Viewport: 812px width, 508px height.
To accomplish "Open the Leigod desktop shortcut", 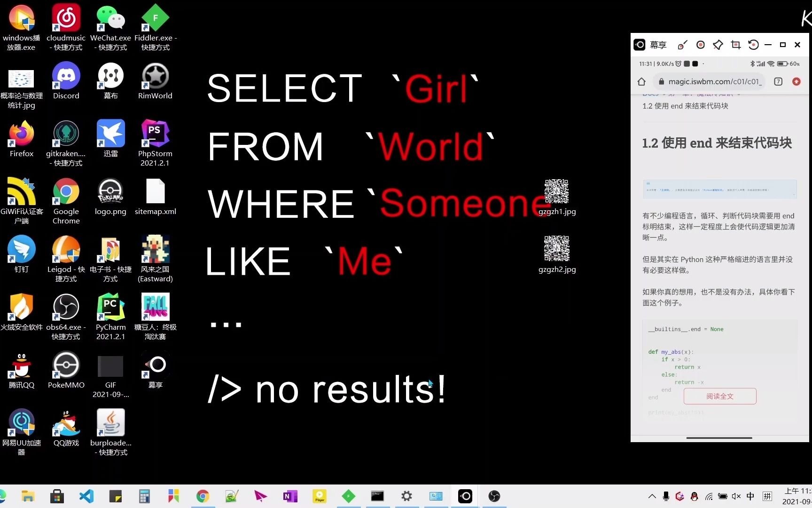I will pyautogui.click(x=66, y=259).
